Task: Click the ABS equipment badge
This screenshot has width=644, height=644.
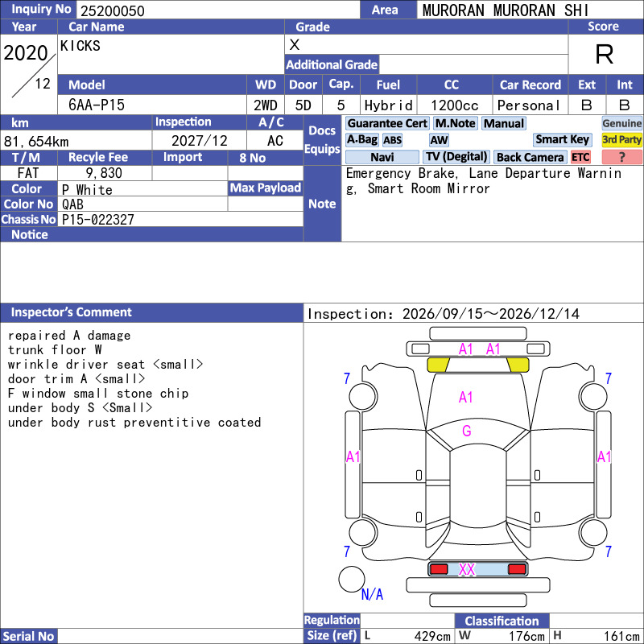Action: click(x=392, y=140)
